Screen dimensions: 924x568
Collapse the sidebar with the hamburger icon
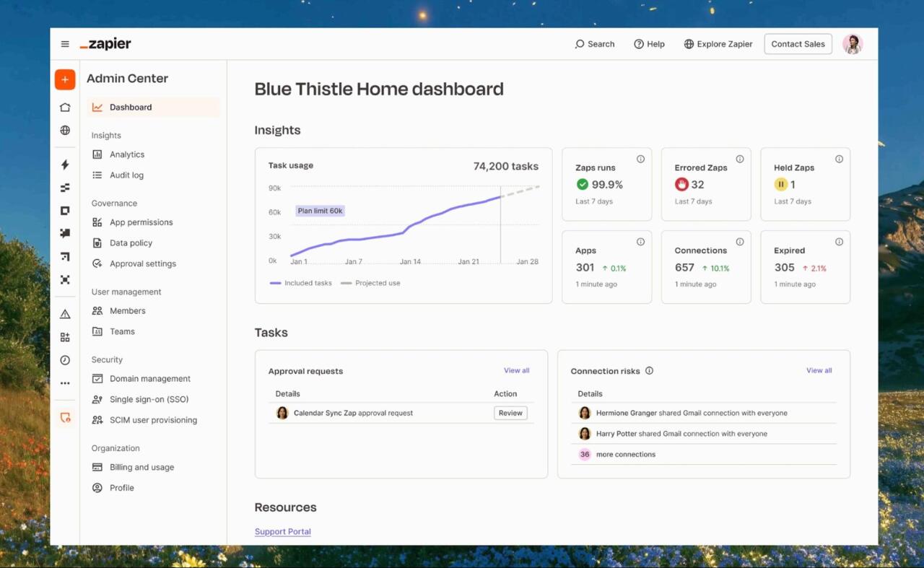pos(64,43)
